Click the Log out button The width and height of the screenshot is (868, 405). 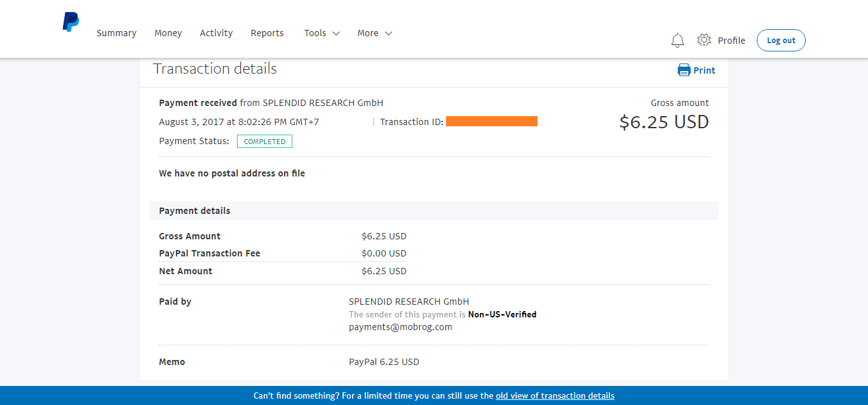[x=781, y=41]
